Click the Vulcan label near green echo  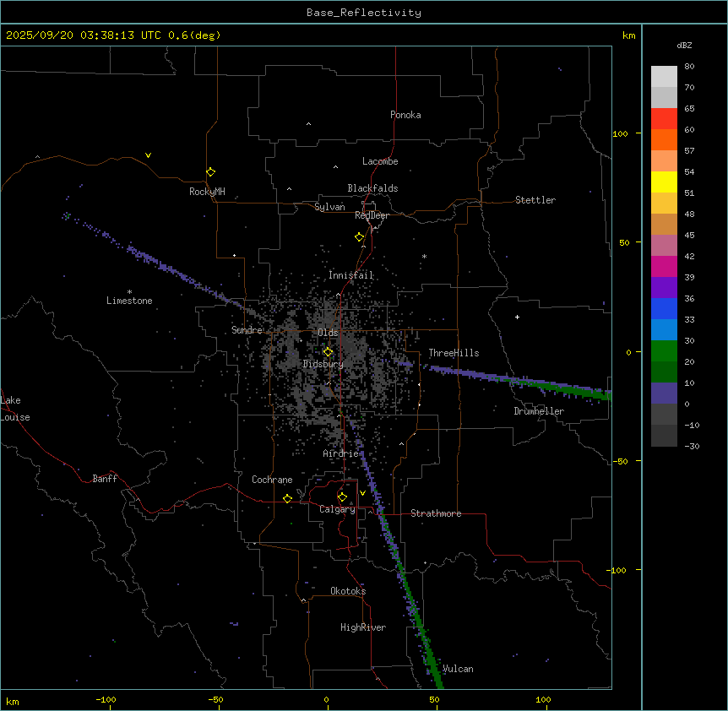pos(458,669)
